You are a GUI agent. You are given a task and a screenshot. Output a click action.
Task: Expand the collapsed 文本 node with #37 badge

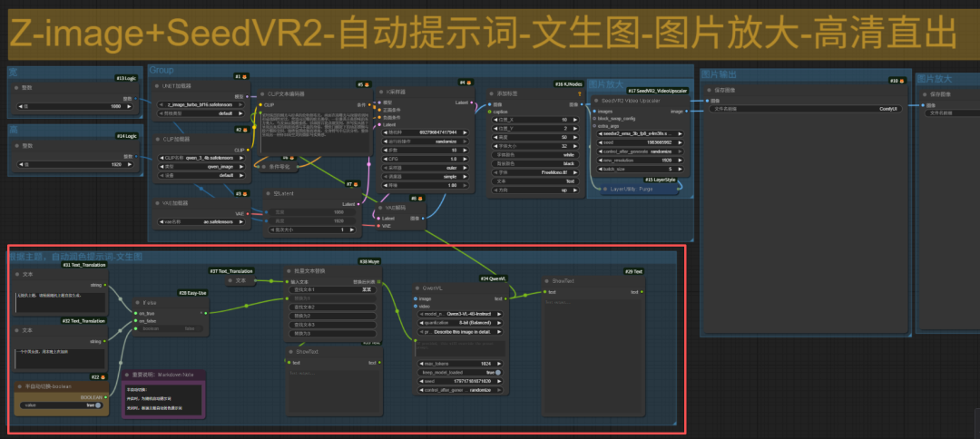pos(230,281)
